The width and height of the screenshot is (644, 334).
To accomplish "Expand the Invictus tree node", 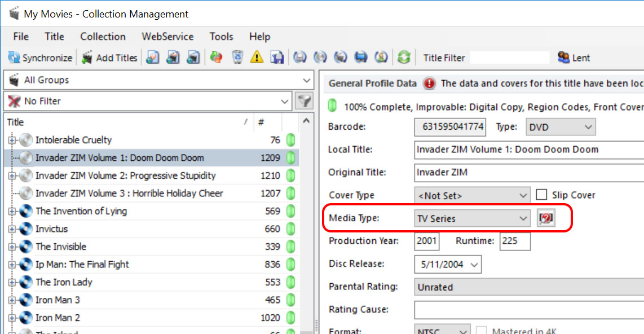I will 12,229.
